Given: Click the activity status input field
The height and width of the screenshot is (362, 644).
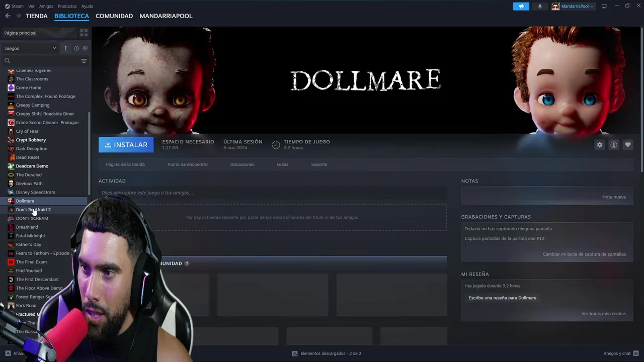Looking at the screenshot, I should pos(272,193).
